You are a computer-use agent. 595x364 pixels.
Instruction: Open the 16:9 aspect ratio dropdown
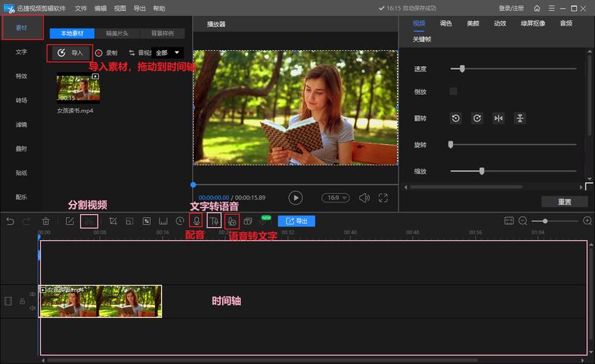coord(336,197)
